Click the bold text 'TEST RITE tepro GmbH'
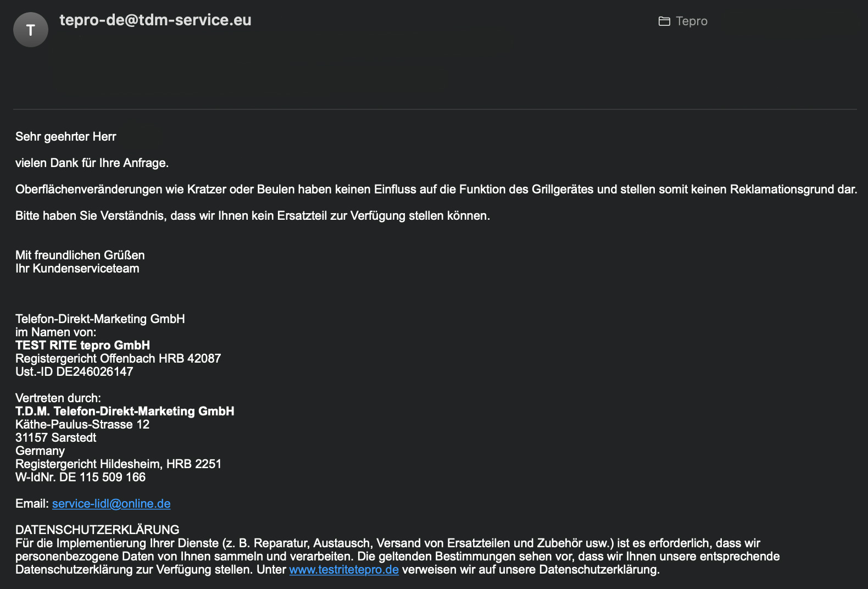Screen dimensions: 868x589 [82, 345]
